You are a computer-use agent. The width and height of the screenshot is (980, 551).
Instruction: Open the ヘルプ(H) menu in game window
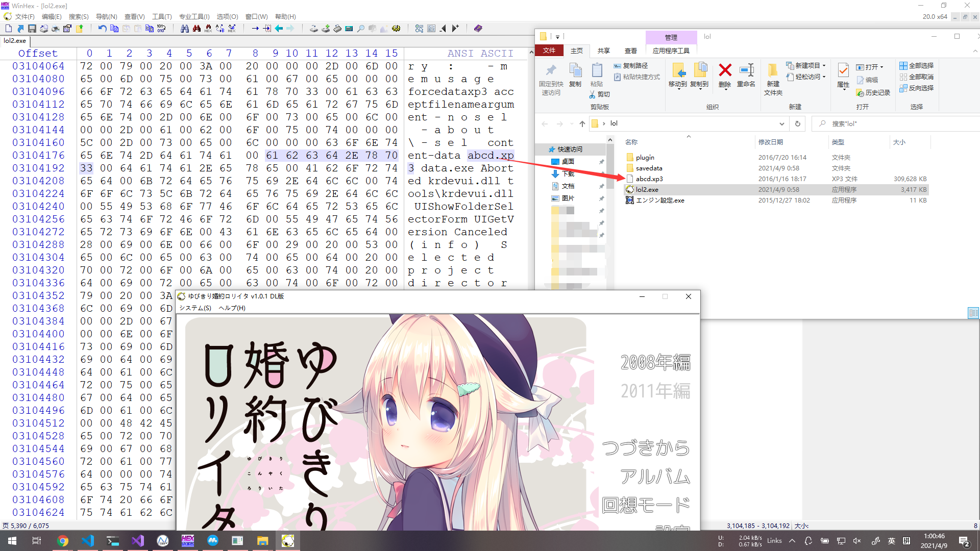coord(232,308)
